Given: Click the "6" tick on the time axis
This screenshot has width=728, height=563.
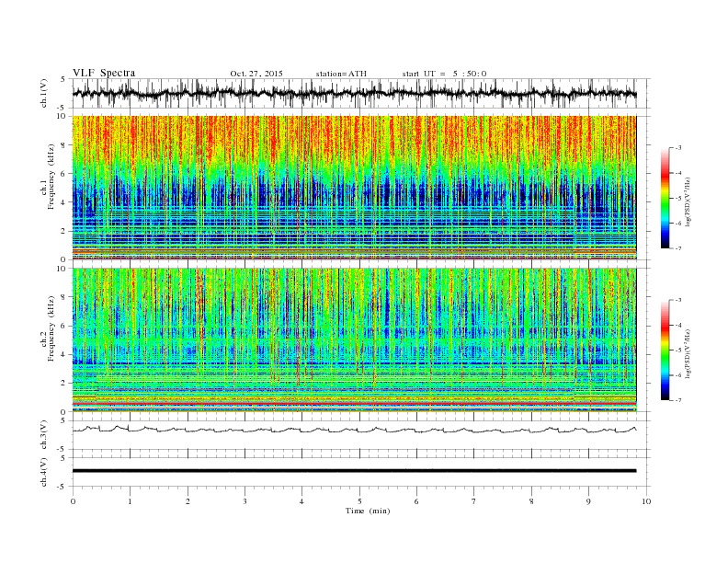Looking at the screenshot, I should point(416,501).
